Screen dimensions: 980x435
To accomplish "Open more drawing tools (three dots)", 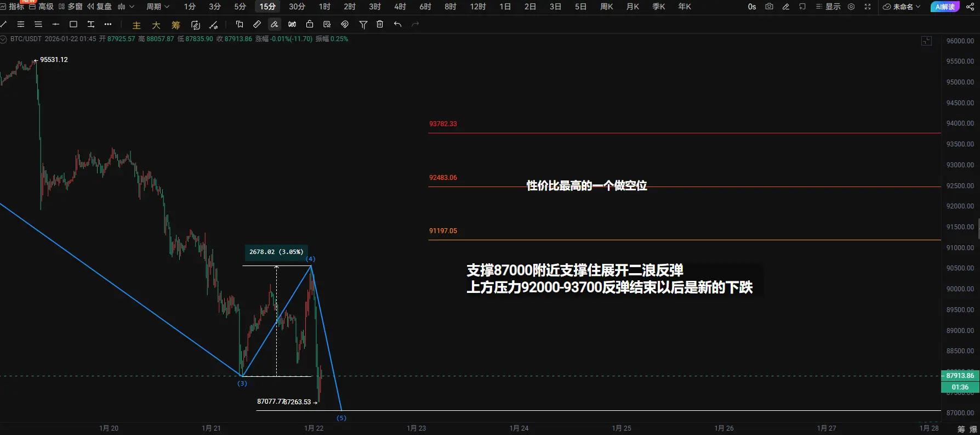I will [x=108, y=24].
